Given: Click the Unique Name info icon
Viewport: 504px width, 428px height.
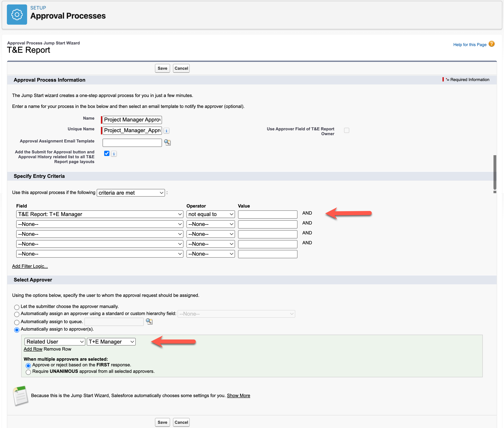Looking at the screenshot, I should [x=166, y=131].
